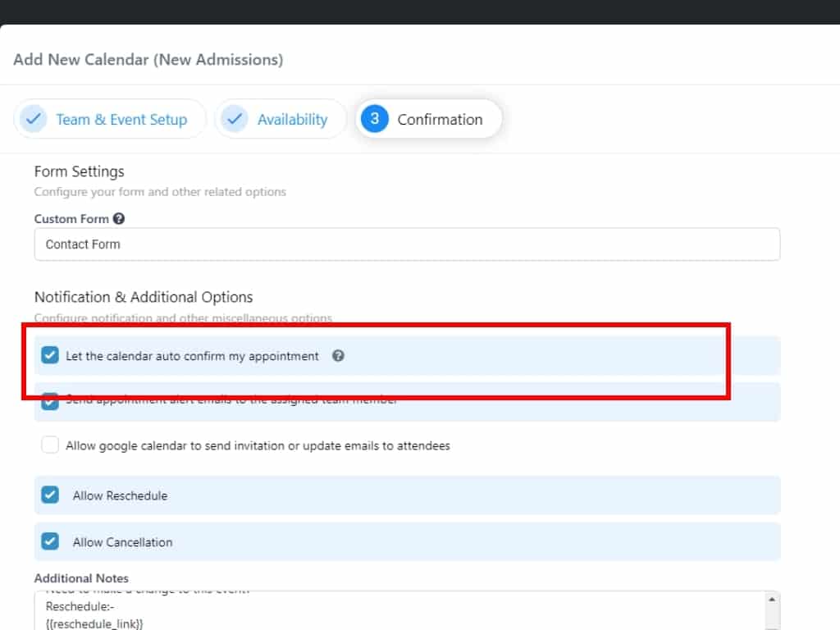The width and height of the screenshot is (840, 630).
Task: Click the step 3 number circle
Action: click(x=374, y=119)
